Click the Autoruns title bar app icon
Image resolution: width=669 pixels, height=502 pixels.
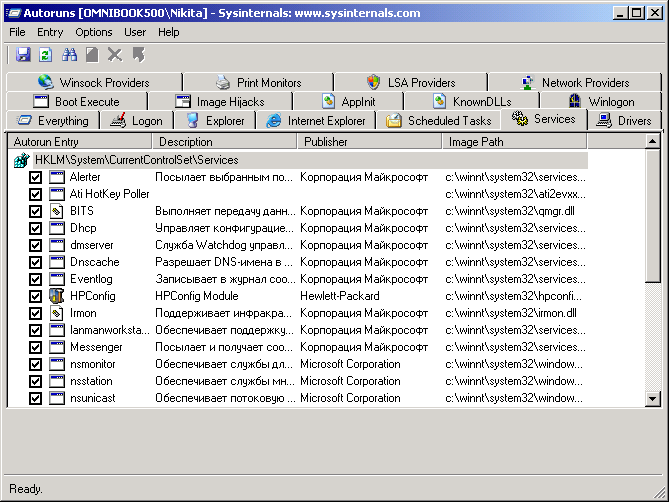[x=13, y=13]
